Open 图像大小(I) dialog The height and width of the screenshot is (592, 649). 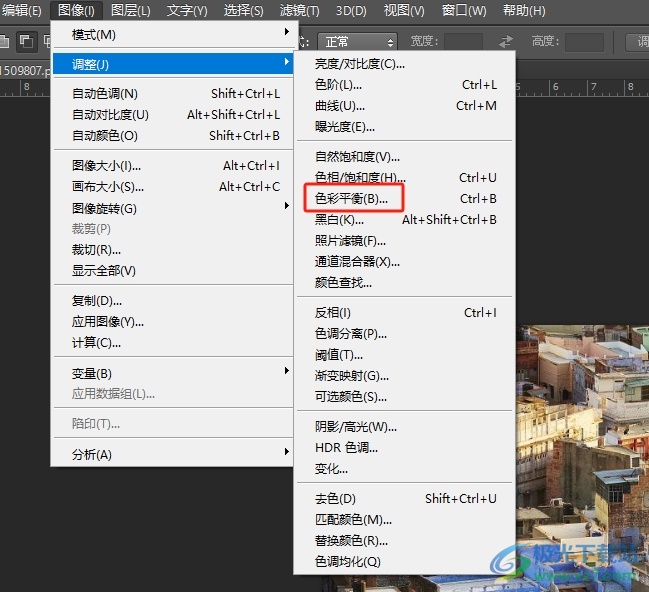click(x=173, y=166)
